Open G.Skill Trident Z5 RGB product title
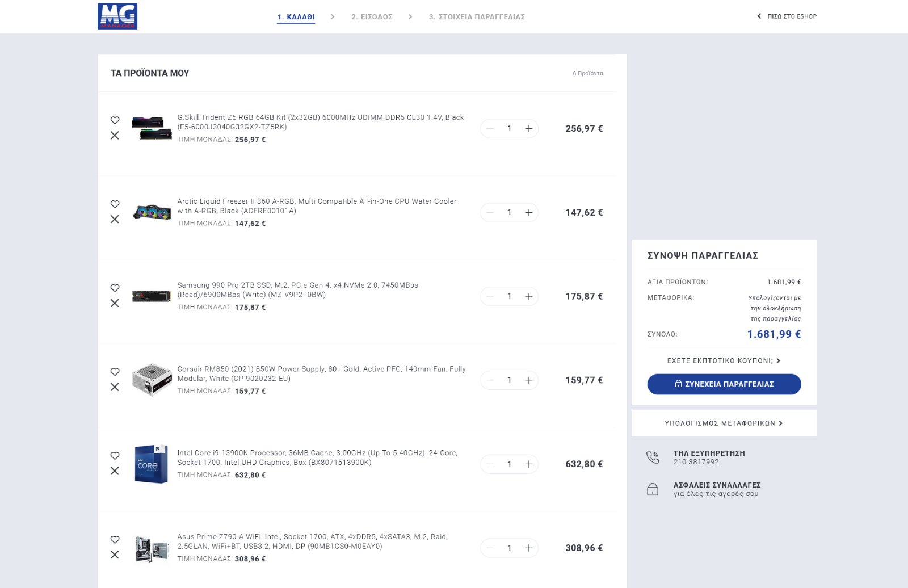The width and height of the screenshot is (908, 588). pos(320,122)
